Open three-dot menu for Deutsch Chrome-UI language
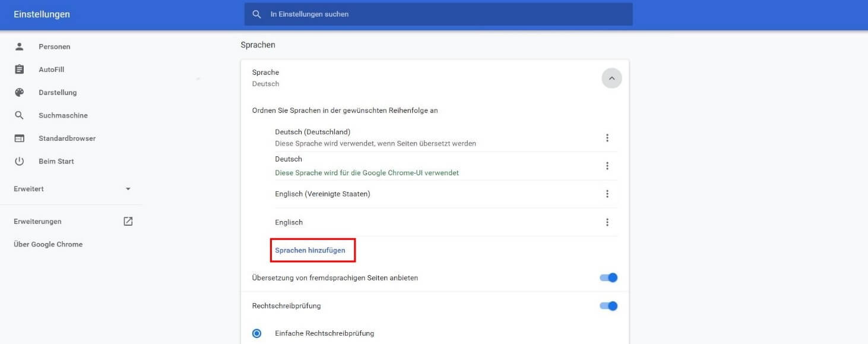This screenshot has width=868, height=344. pyautogui.click(x=607, y=166)
